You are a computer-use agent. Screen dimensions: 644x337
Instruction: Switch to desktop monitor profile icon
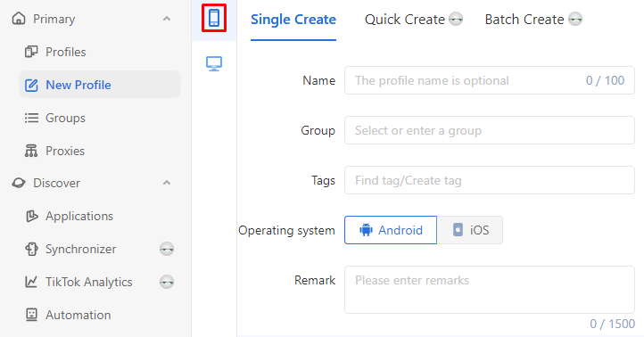tap(214, 63)
